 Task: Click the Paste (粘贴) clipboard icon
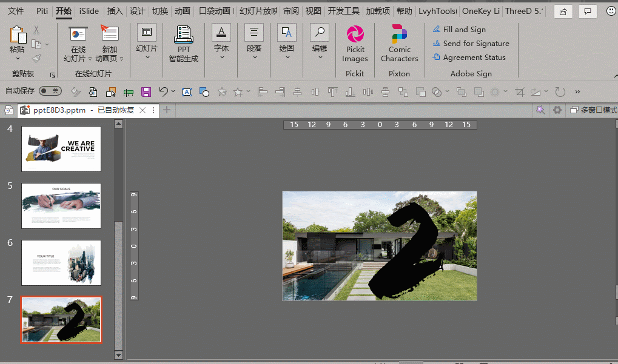click(x=18, y=35)
